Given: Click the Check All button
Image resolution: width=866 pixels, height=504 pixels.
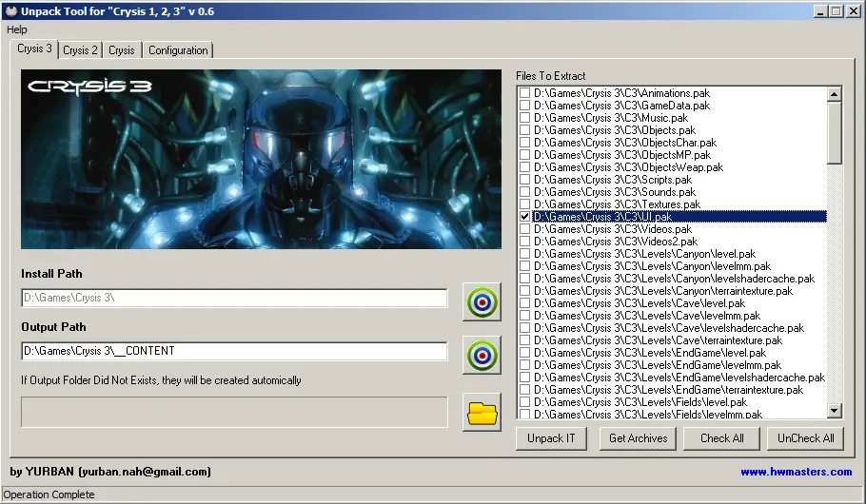Looking at the screenshot, I should tap(722, 438).
